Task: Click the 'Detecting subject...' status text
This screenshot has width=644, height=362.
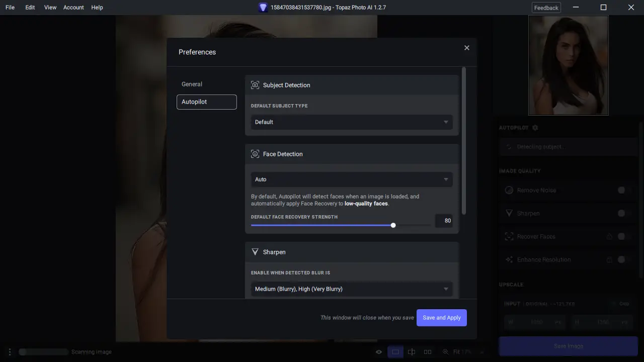Action: coord(541,147)
